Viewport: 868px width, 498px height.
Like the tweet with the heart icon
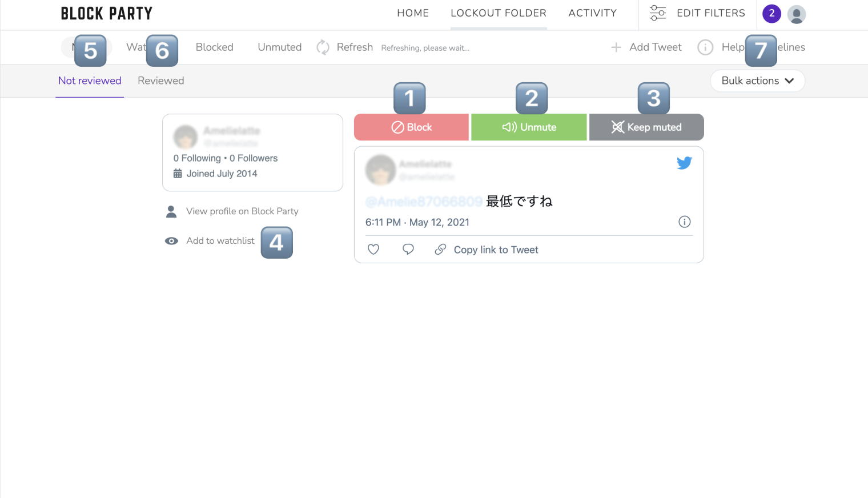click(x=373, y=250)
